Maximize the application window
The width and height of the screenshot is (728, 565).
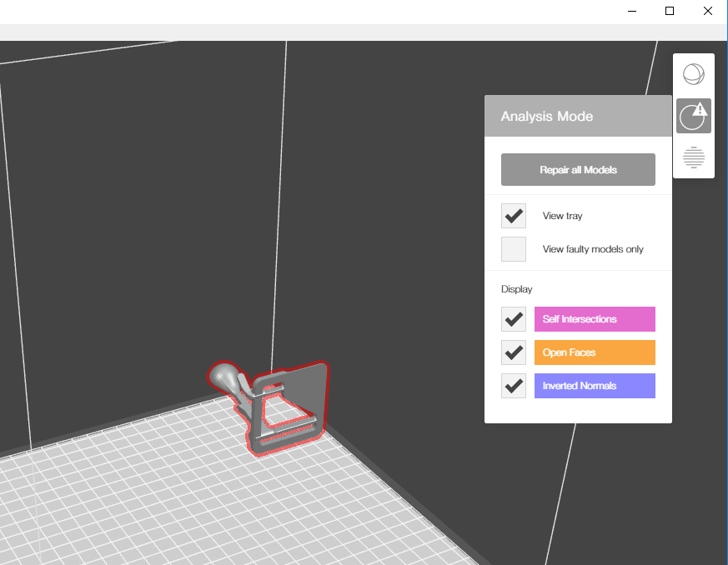coord(670,11)
